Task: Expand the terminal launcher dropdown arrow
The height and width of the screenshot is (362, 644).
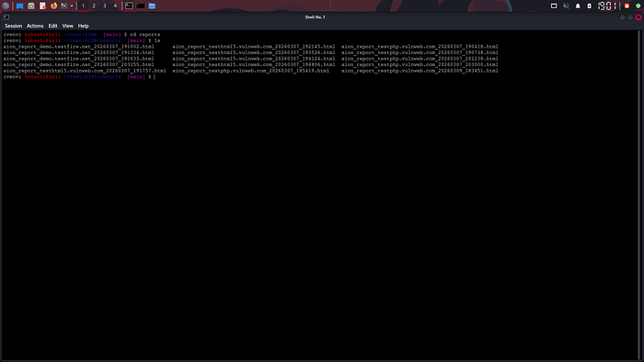Action: pyautogui.click(x=72, y=6)
